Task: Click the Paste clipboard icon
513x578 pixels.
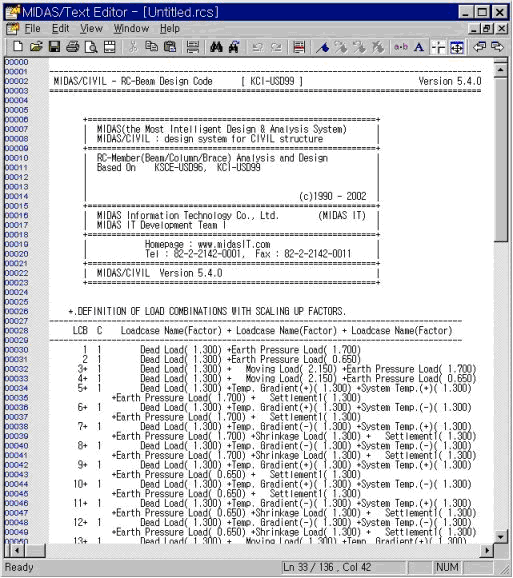Action: [x=170, y=47]
